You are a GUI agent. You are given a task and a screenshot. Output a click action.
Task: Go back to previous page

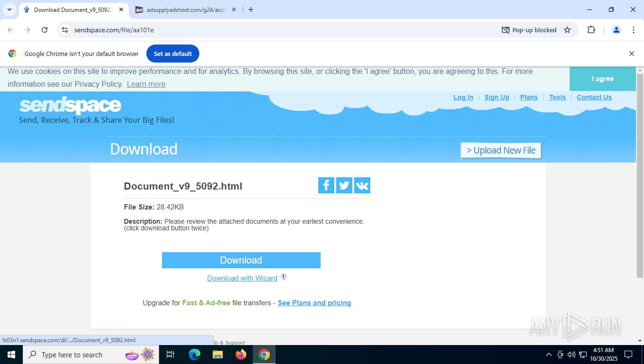click(10, 30)
